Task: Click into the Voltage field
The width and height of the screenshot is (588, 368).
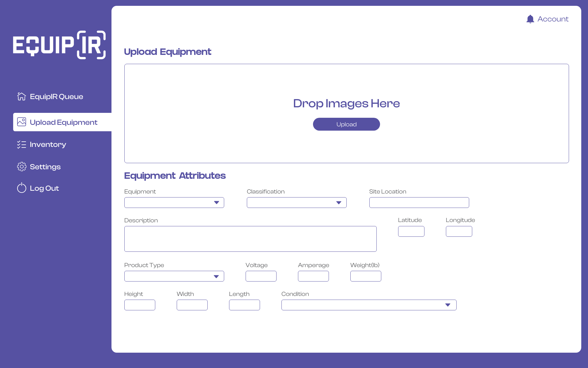Action: pos(261,276)
